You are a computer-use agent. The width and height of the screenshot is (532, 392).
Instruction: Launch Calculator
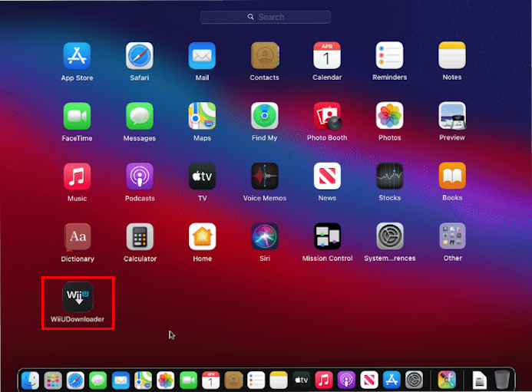(140, 237)
